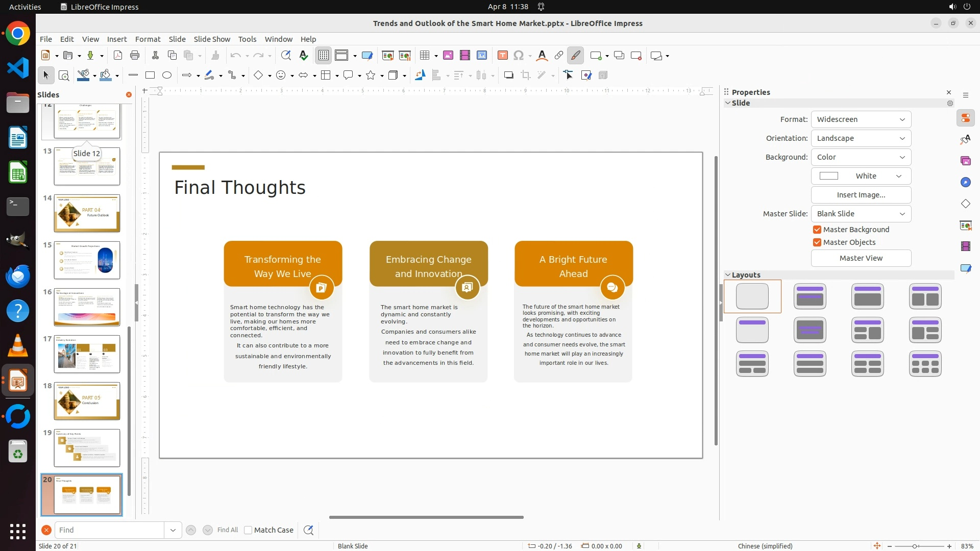Select the Rectangle drawing tool
Image resolution: width=980 pixels, height=551 pixels.
pyautogui.click(x=150, y=76)
